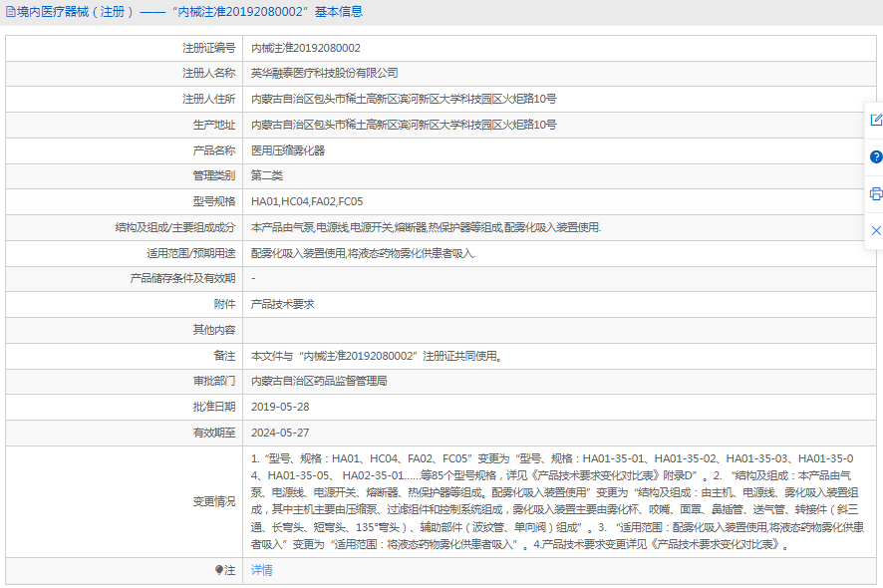
Task: Click the 产品储存条件及有效期 row label
Action: tap(182, 278)
